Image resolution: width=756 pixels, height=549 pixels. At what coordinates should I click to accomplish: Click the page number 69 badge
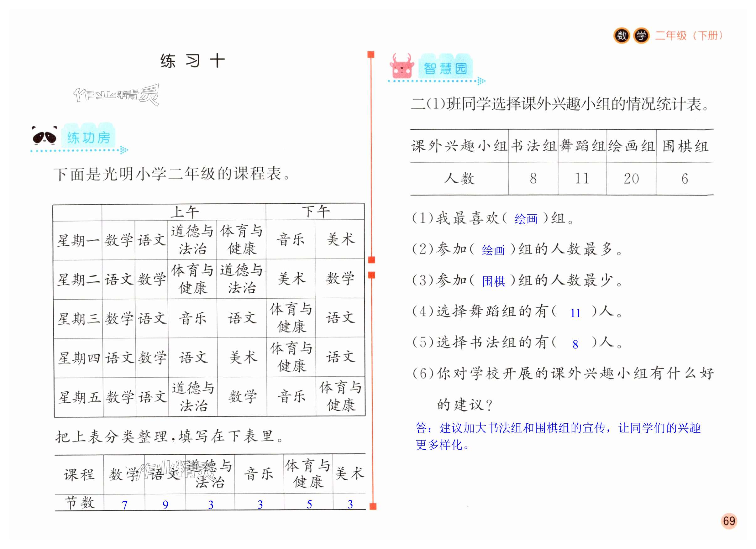(729, 521)
